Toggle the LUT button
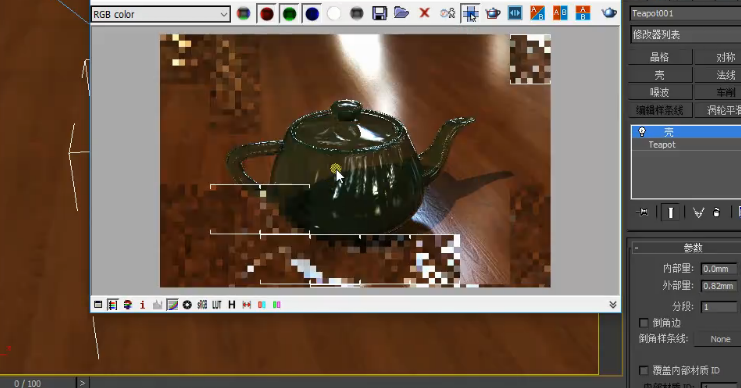 (217, 305)
